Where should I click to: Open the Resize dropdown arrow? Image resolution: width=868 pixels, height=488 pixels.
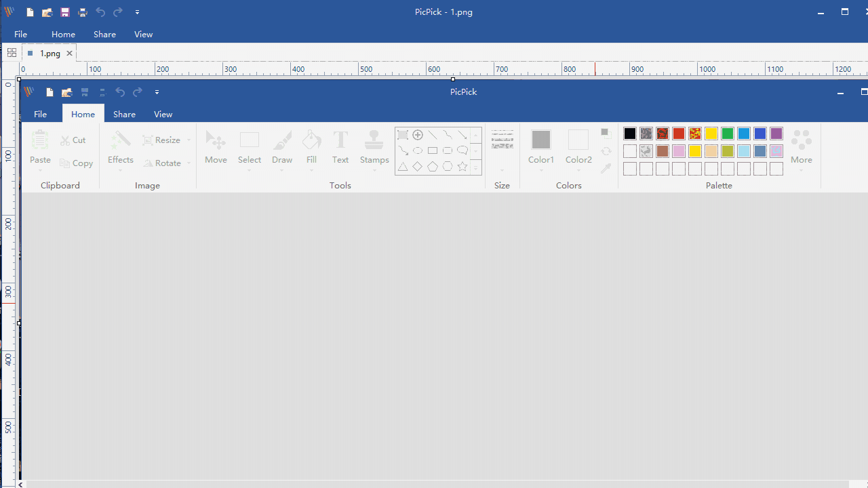tap(189, 140)
